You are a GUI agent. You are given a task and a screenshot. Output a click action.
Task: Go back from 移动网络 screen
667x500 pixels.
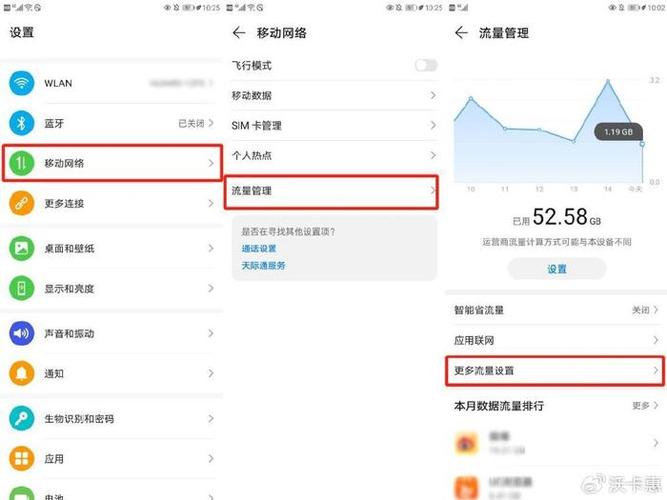click(239, 33)
